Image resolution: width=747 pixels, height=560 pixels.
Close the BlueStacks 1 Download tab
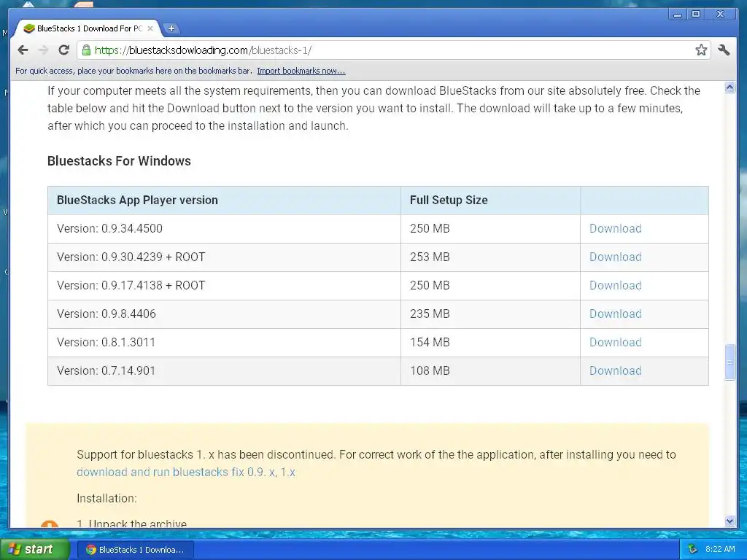(150, 28)
